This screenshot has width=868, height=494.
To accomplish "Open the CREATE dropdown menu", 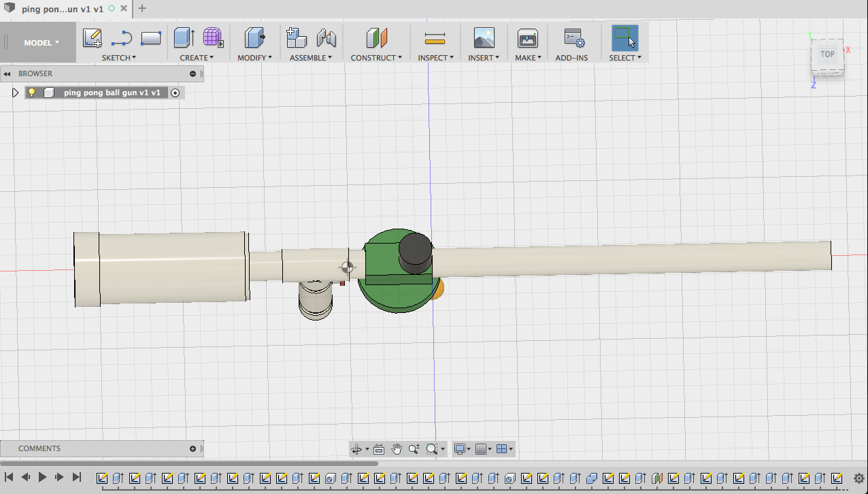I will (197, 58).
